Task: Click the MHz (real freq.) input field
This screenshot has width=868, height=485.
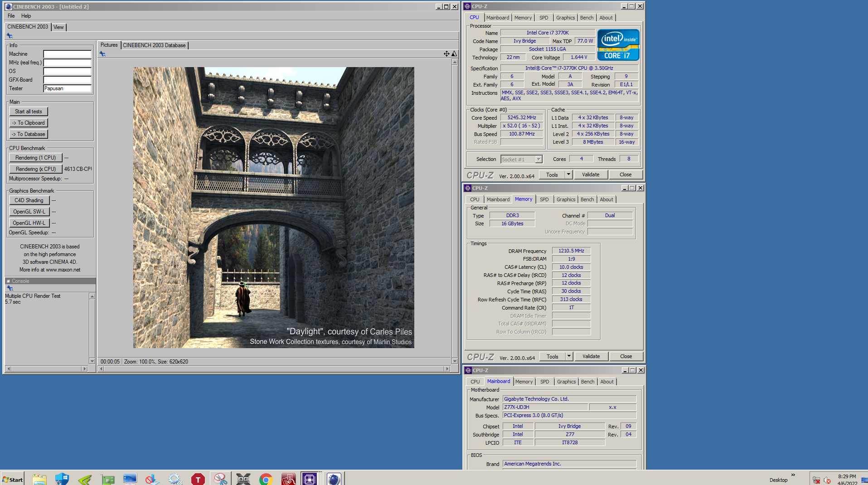Action: pos(68,63)
